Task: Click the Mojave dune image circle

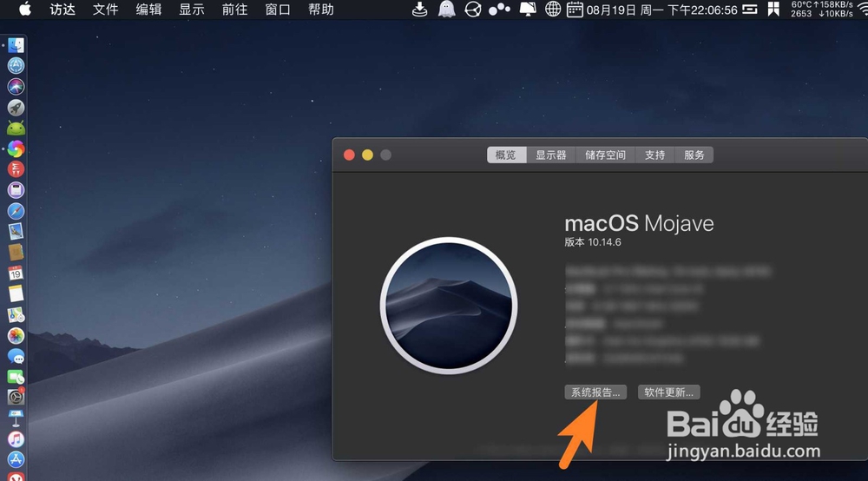Action: [449, 306]
